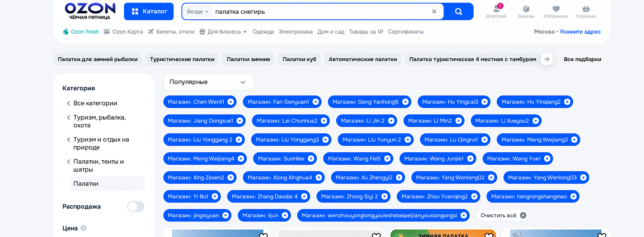Click the arrow to show more collection chips
This screenshot has width=644, height=237.
(547, 59)
